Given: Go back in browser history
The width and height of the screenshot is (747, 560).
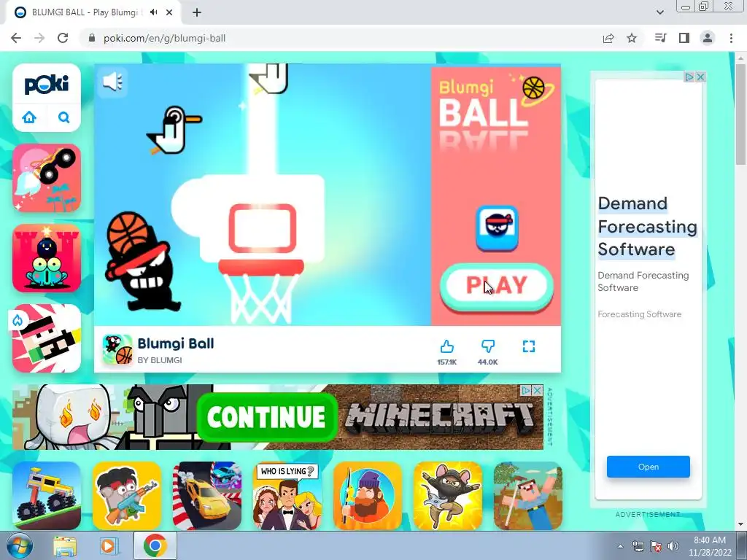Looking at the screenshot, I should [x=16, y=38].
